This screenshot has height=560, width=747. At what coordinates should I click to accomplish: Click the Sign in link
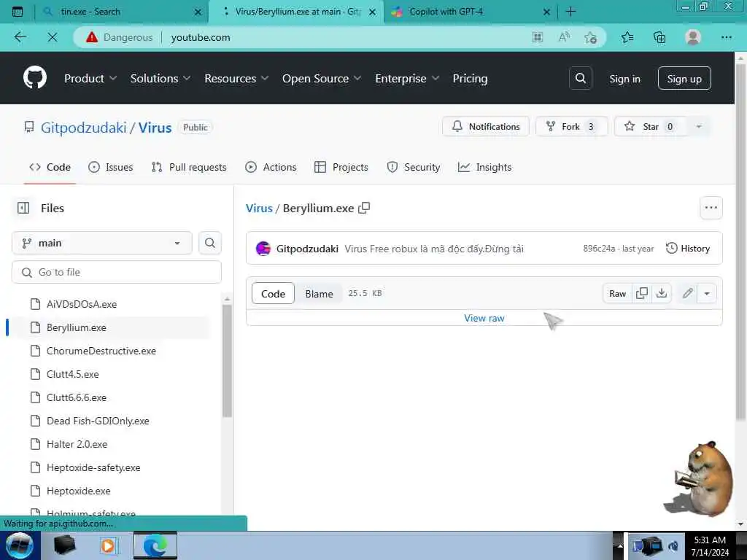click(x=624, y=79)
